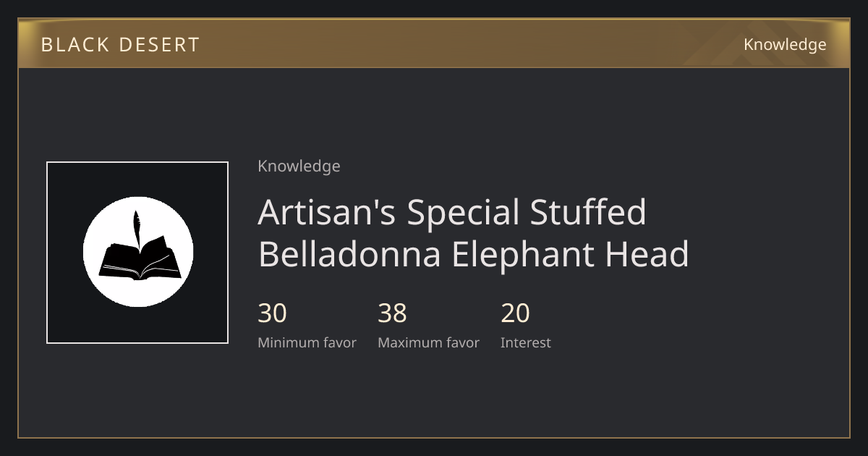Select the maximum favor value 38
This screenshot has width=868, height=456.
(392, 313)
